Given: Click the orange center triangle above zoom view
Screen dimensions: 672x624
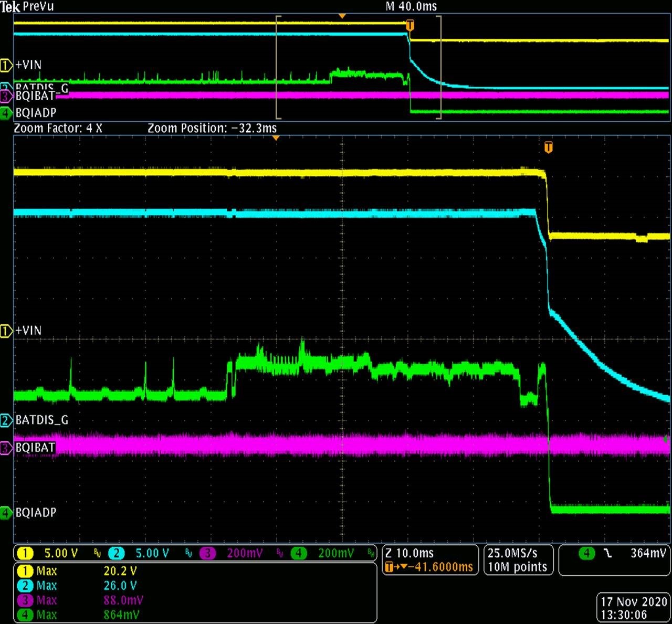Looking at the screenshot, I should click(x=276, y=138).
